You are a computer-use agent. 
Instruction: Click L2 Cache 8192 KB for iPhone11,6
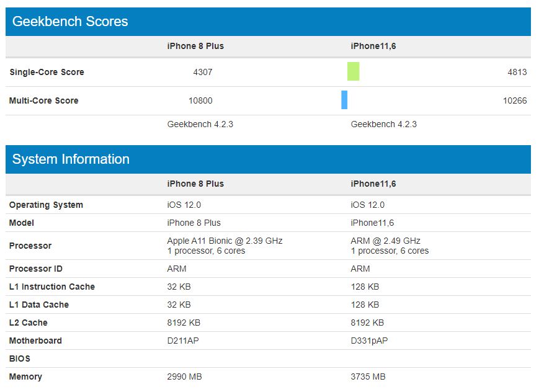[367, 323]
